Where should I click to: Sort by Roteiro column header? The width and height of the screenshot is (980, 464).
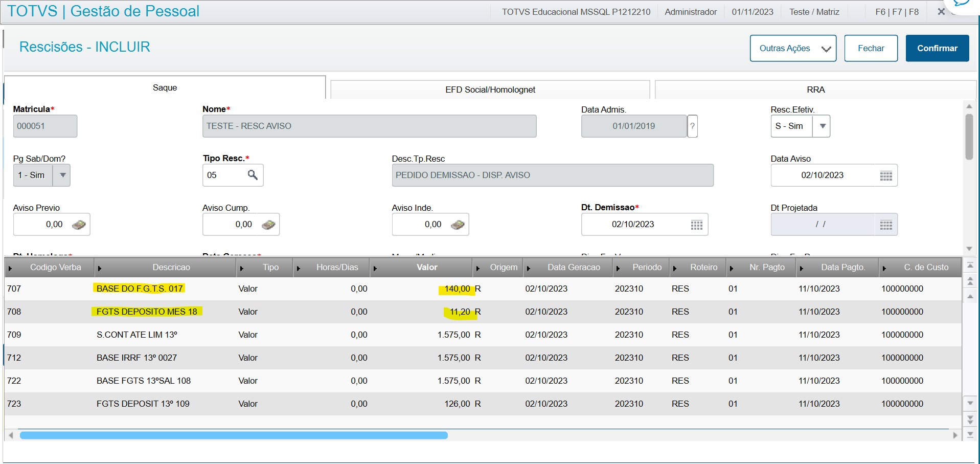pos(698,267)
